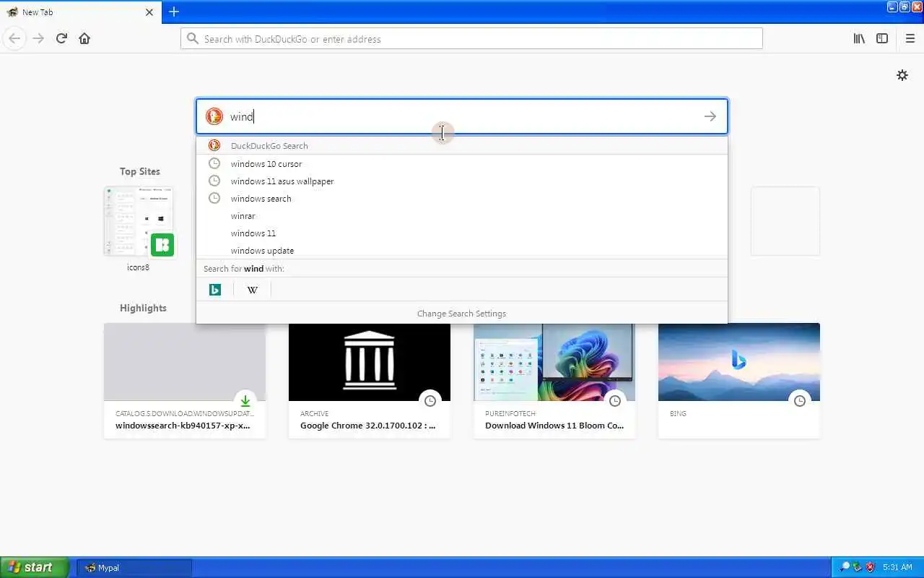Screen dimensions: 924x578
Task: Open the Windows start menu
Action: coord(35,567)
